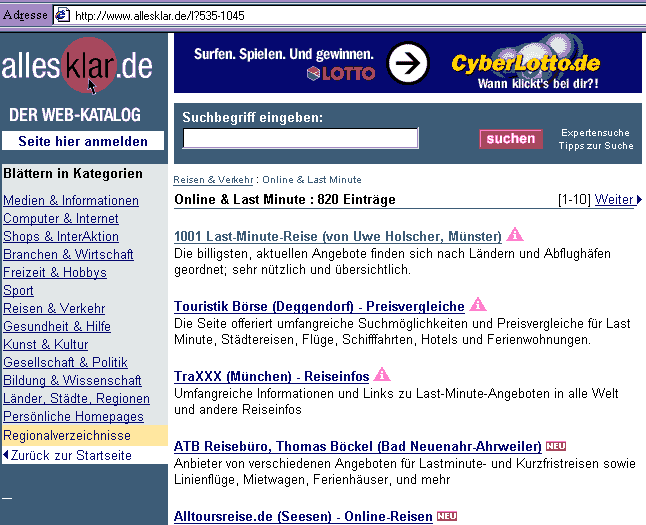Image resolution: width=646 pixels, height=525 pixels.
Task: Open Persönliche Homepages category
Action: 73,417
